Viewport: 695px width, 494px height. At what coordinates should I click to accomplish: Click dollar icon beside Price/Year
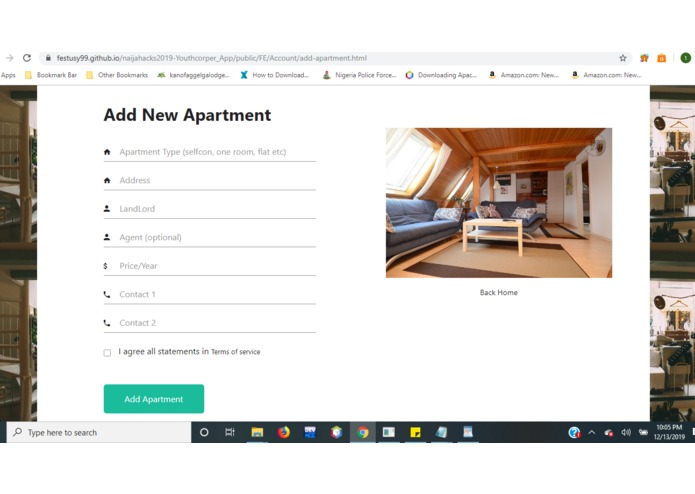coord(105,266)
